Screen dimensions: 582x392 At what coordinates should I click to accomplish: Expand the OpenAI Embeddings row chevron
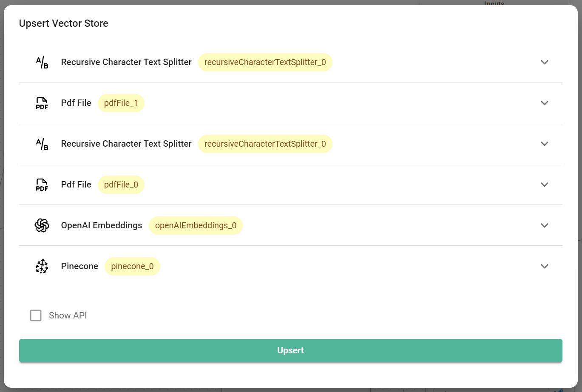coord(544,225)
